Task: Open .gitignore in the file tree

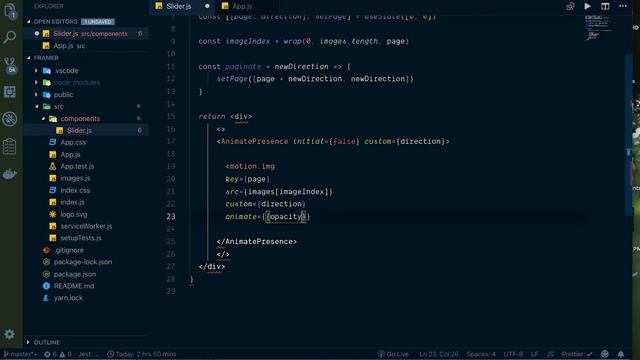Action: tap(69, 250)
